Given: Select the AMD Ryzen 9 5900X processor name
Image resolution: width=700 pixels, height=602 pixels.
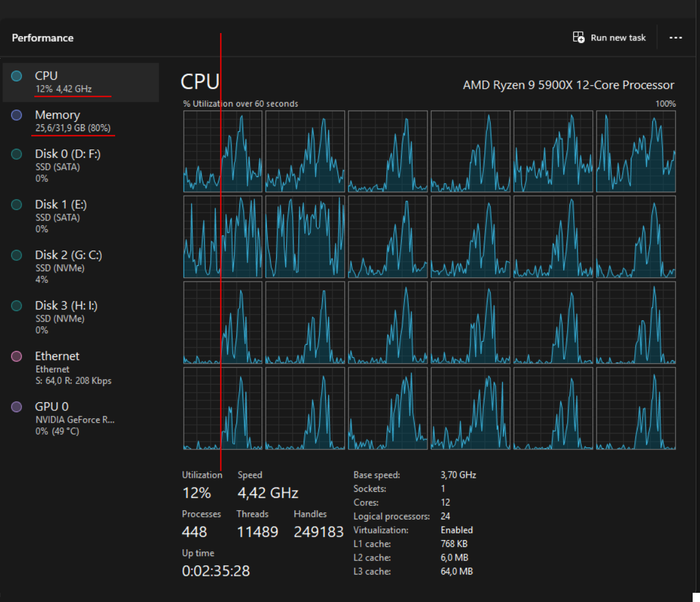Looking at the screenshot, I should pyautogui.click(x=568, y=85).
